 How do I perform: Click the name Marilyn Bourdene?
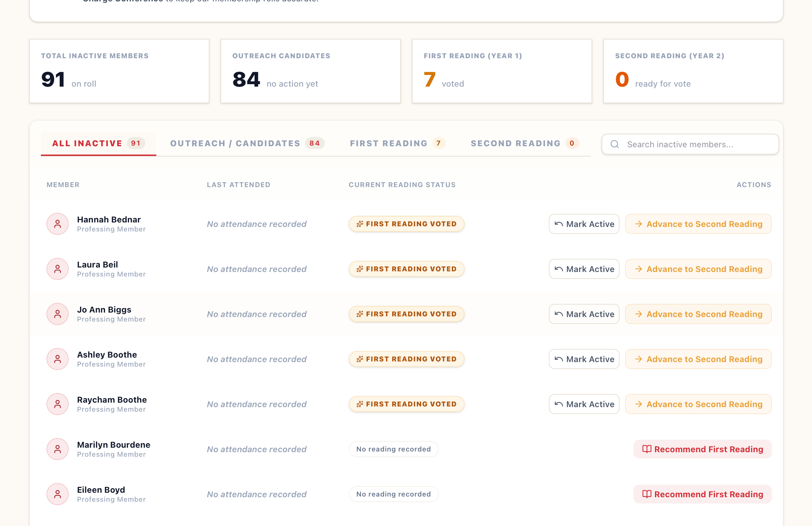[114, 445]
